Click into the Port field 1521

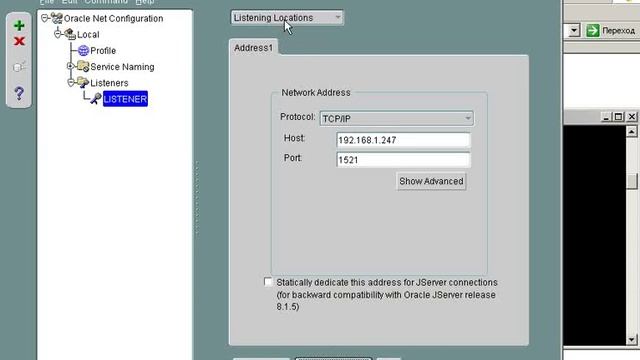pyautogui.click(x=403, y=160)
